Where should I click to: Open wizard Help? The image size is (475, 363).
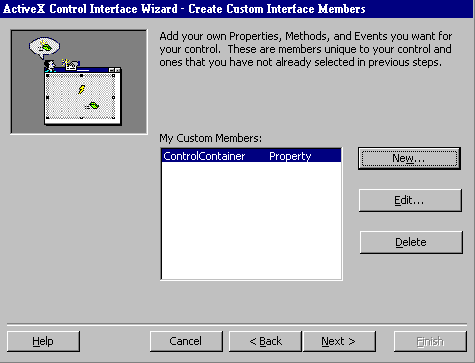click(43, 341)
